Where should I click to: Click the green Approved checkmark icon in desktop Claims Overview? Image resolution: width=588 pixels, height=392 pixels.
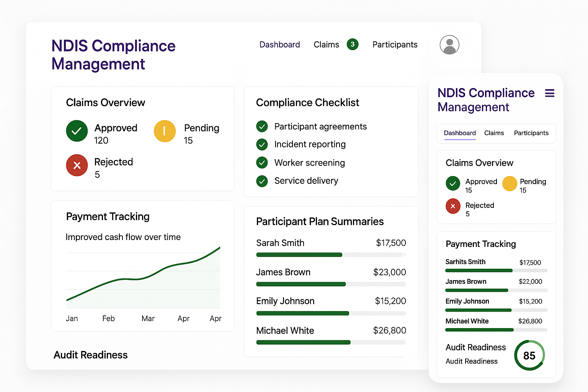tap(77, 131)
